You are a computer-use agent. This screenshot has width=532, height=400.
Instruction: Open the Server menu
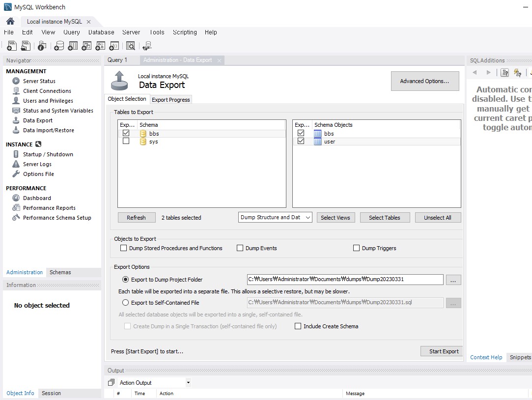[x=131, y=32]
